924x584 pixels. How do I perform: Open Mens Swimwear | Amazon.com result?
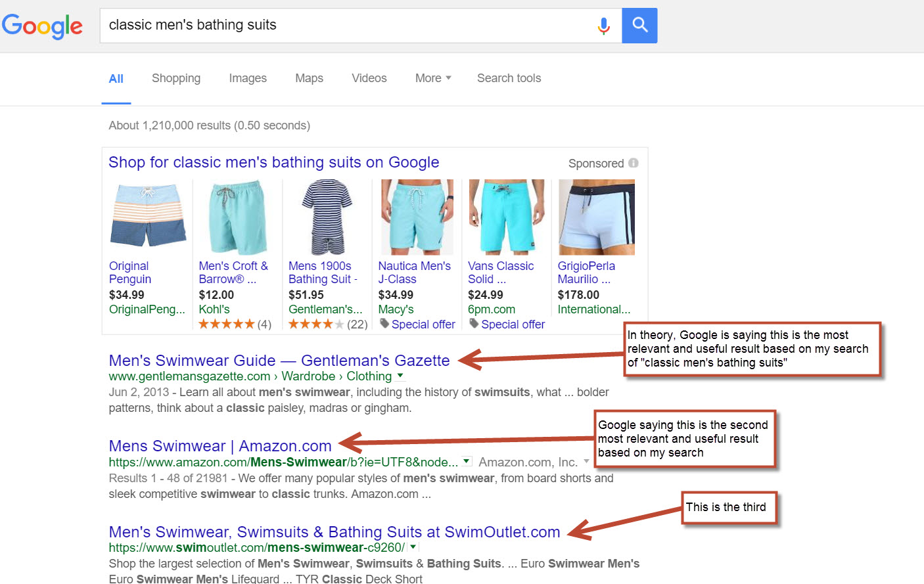pos(220,446)
